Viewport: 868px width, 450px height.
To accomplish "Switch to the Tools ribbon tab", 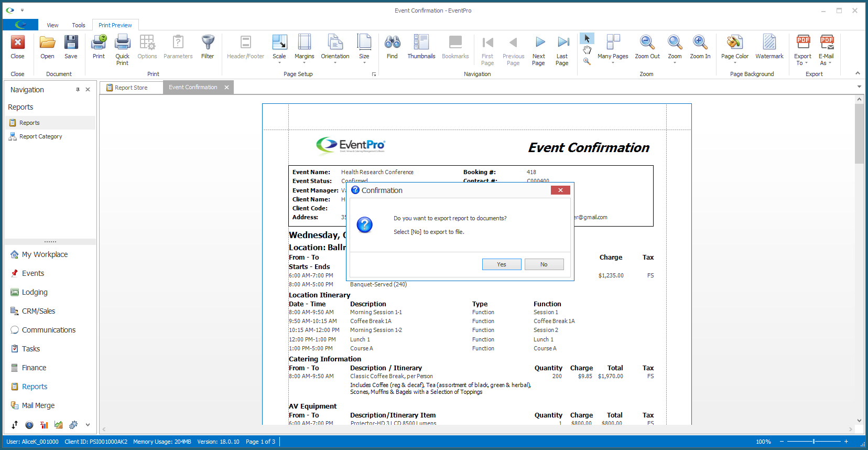I will click(79, 25).
